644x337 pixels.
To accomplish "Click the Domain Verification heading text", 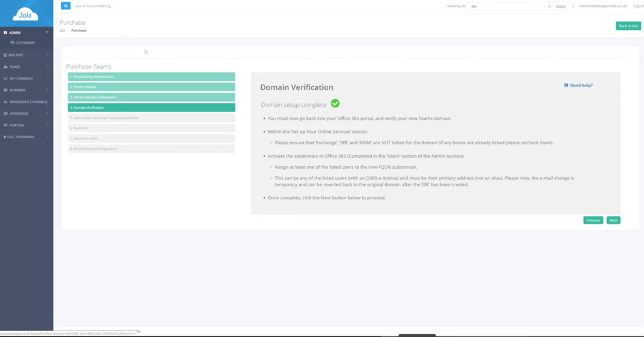I will (x=296, y=87).
